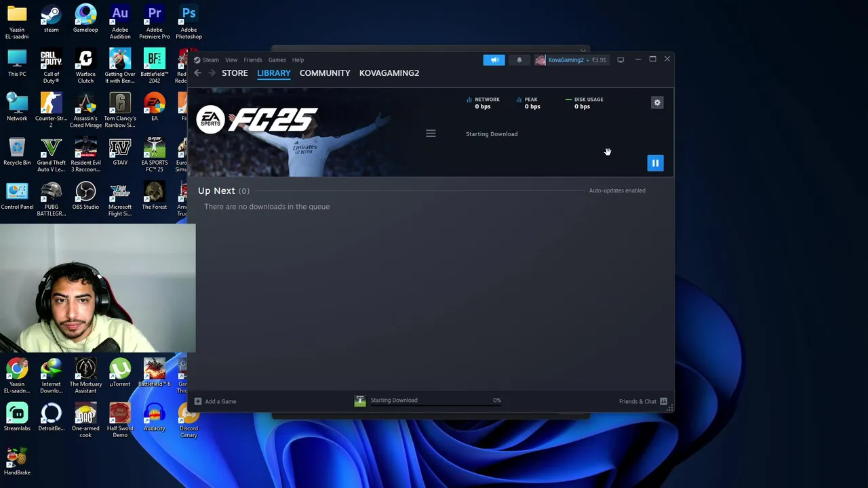Click the DISK USAGE 0 bps stat
868x488 pixels.
click(584, 103)
